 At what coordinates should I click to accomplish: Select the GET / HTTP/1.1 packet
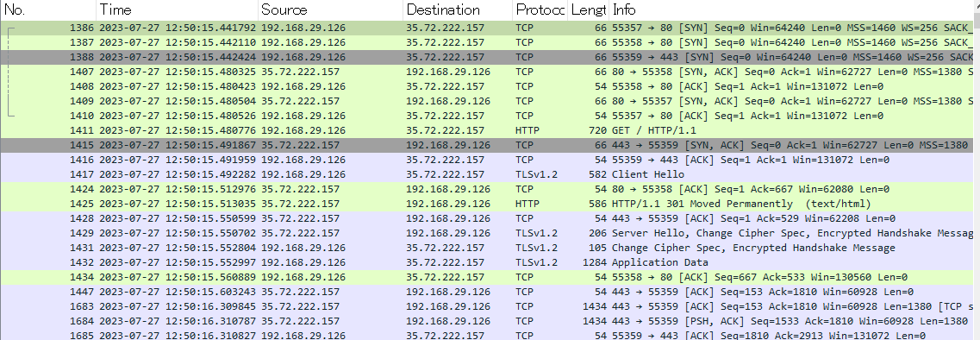click(487, 130)
